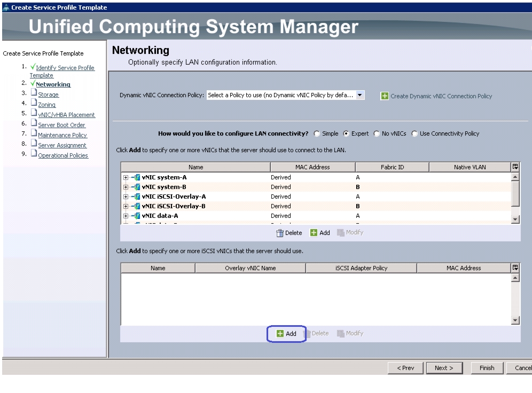
Task: Cancel the service profile template wizard
Action: (x=519, y=368)
